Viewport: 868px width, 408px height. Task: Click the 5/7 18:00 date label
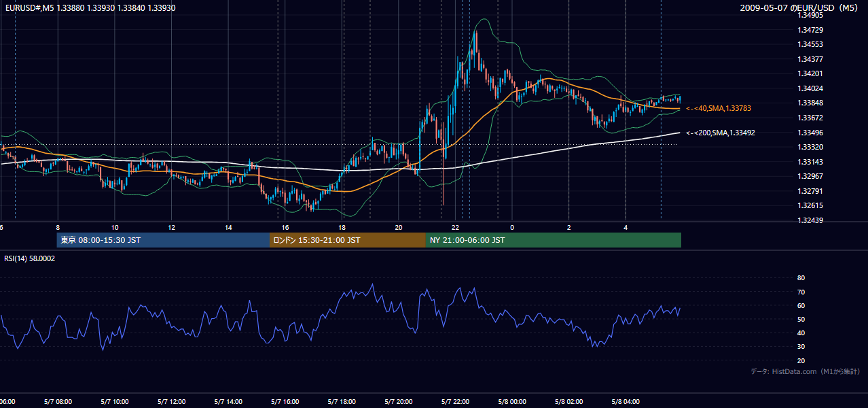(342, 402)
